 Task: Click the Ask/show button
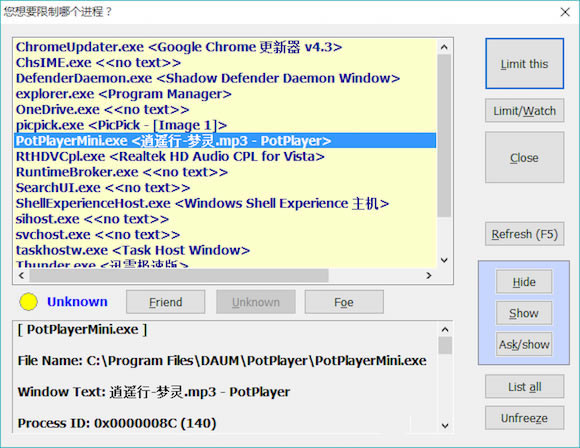tap(524, 344)
